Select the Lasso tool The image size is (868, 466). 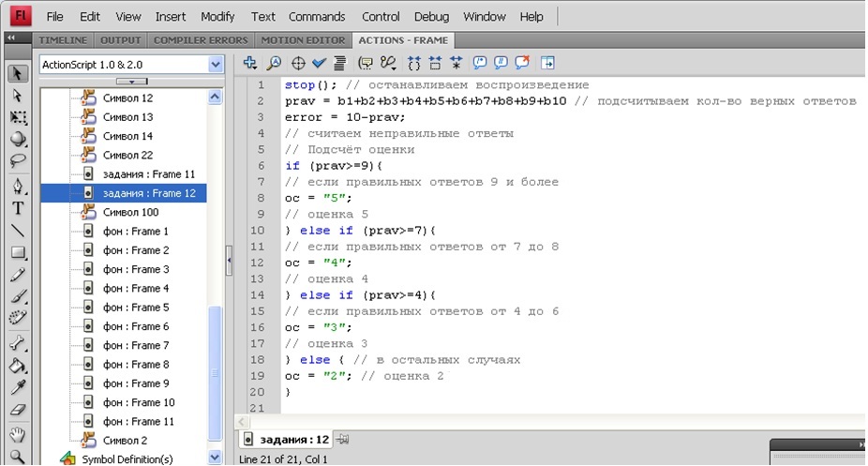click(18, 161)
